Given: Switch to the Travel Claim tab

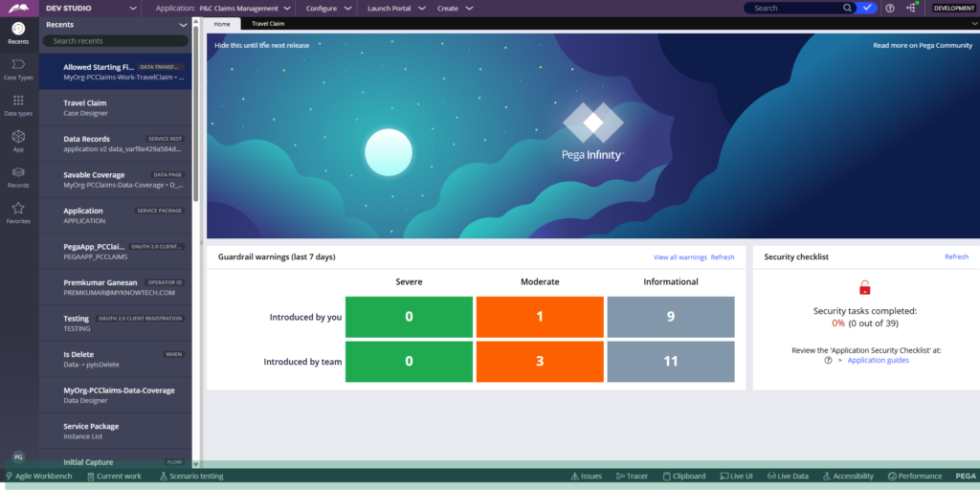Looking at the screenshot, I should pos(268,24).
